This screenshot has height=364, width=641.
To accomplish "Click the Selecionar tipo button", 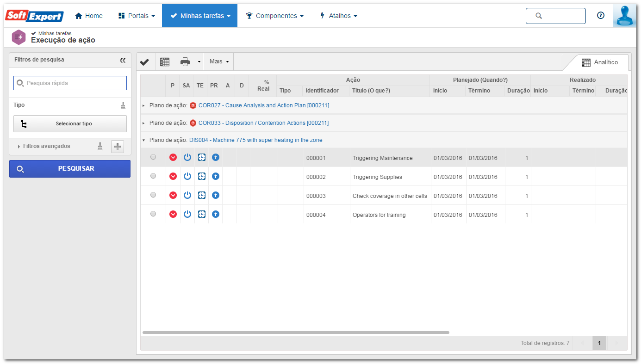I will pos(70,124).
